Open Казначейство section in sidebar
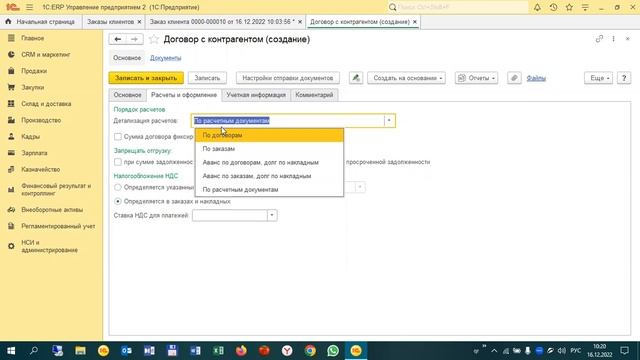 [x=40, y=169]
